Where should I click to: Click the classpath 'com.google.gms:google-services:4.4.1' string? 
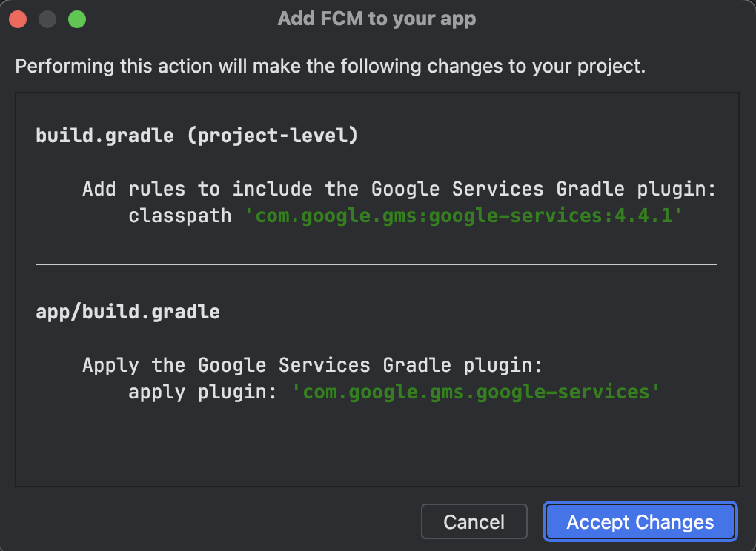pos(463,216)
